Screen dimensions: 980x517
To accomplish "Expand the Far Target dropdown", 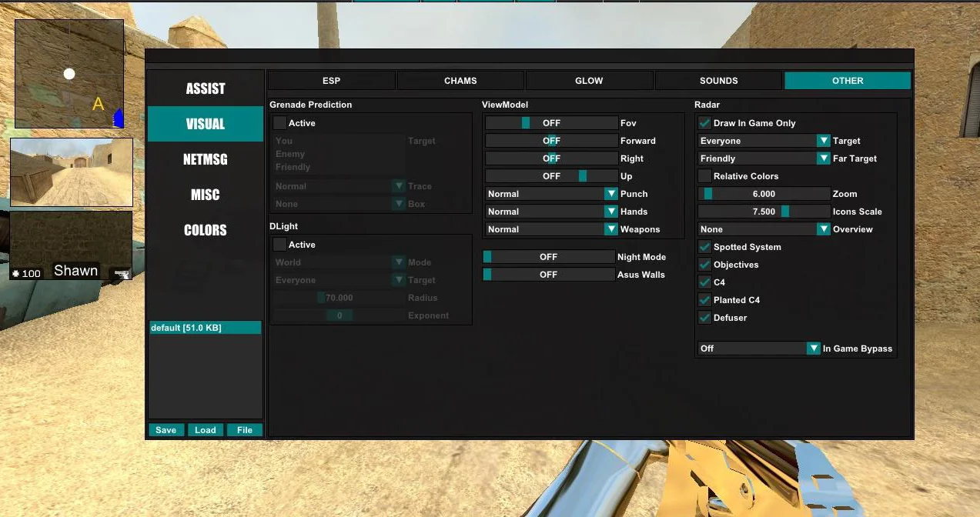I will click(764, 158).
